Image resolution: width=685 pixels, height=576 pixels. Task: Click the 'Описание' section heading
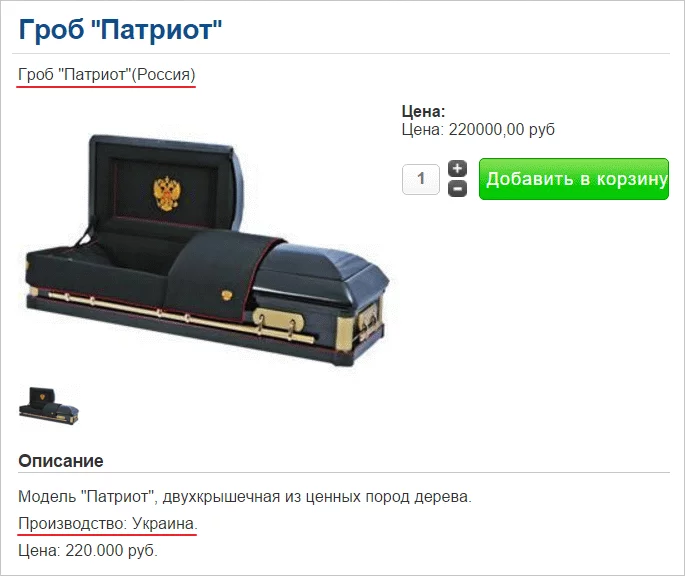click(x=61, y=461)
